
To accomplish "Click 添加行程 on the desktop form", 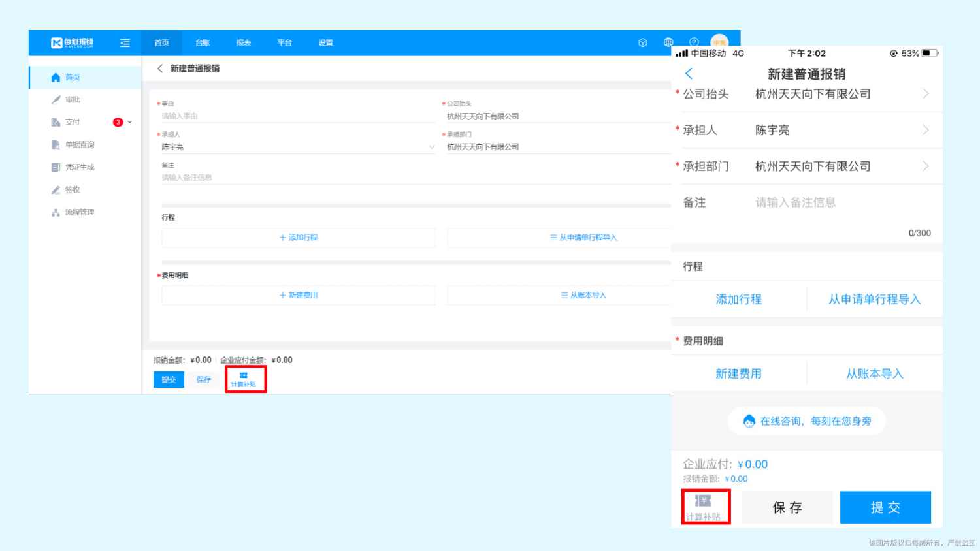I will pos(299,238).
